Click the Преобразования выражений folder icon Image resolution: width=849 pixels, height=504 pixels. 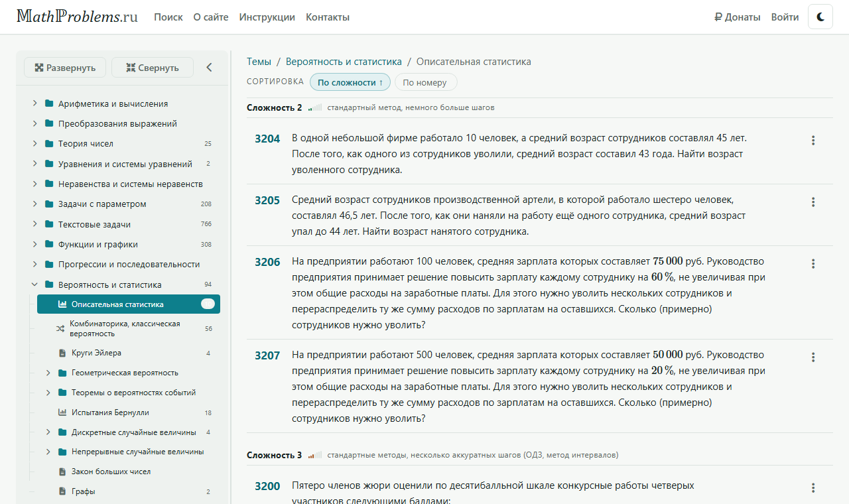point(49,123)
